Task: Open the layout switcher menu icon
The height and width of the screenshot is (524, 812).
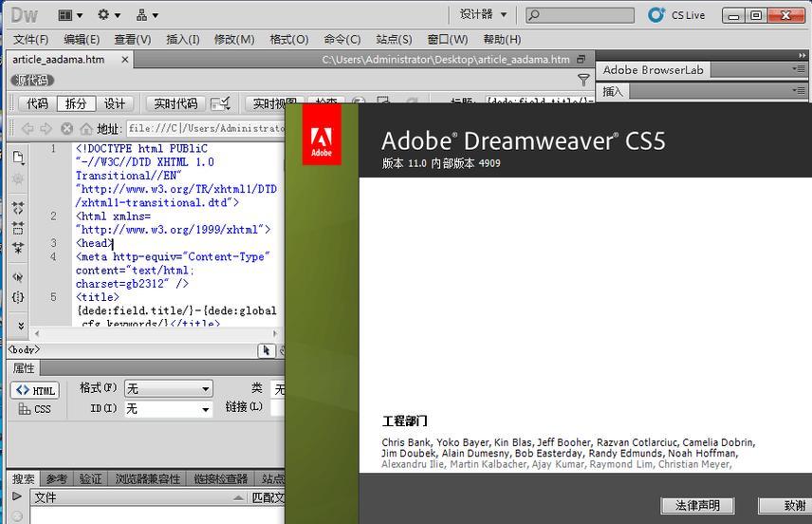Action: click(70, 15)
